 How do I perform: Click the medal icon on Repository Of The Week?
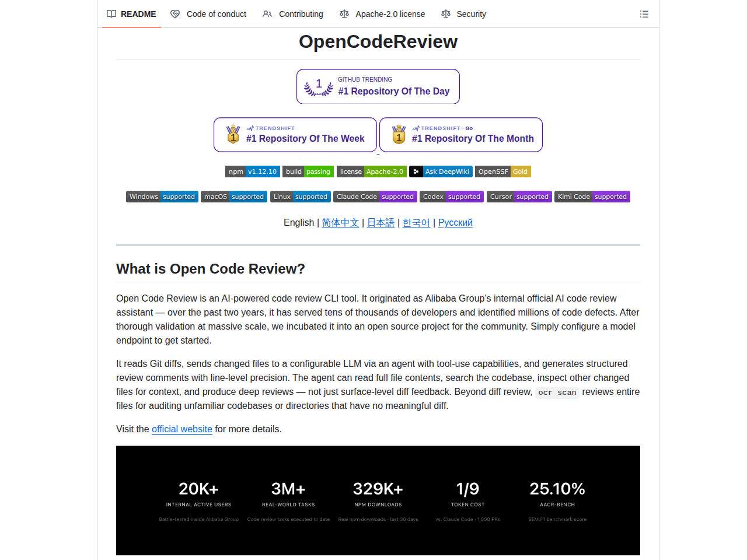coord(233,134)
